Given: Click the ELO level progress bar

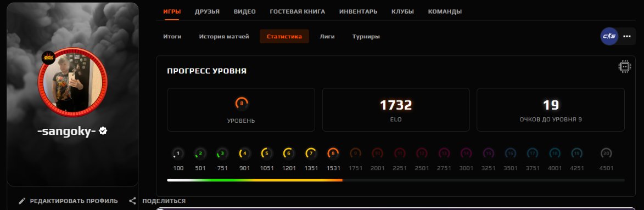Looking at the screenshot, I should [x=395, y=180].
